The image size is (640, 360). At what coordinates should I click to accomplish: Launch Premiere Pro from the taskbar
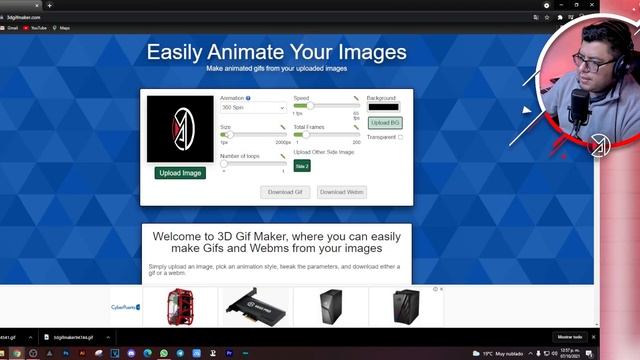(x=229, y=353)
